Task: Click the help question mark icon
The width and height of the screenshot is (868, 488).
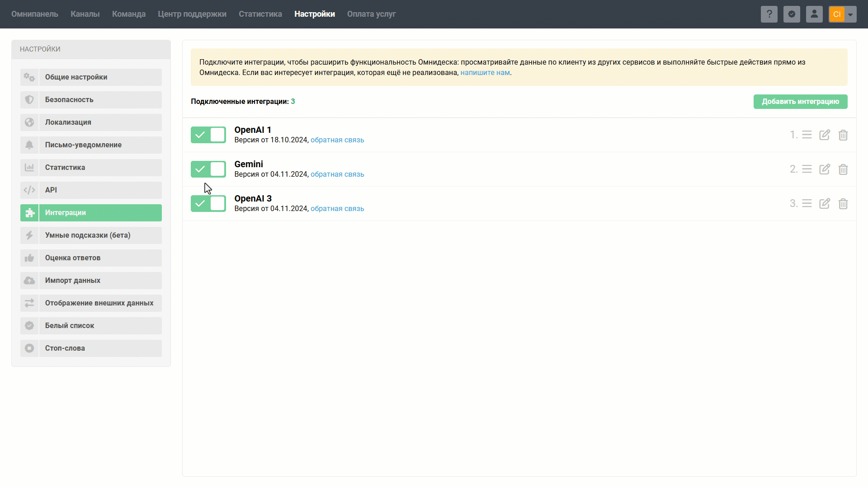Action: coord(769,14)
